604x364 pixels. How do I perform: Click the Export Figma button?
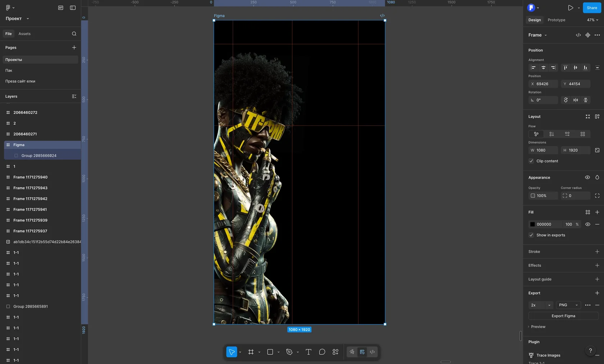pyautogui.click(x=563, y=316)
